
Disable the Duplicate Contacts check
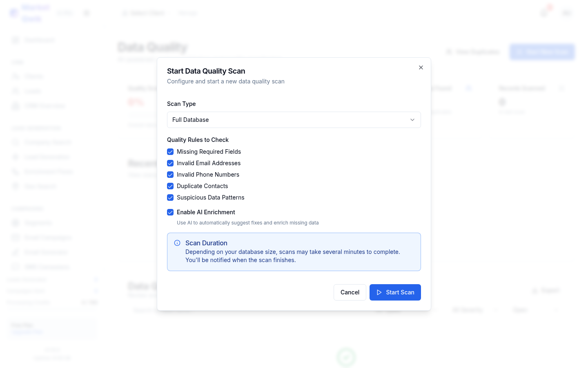(170, 186)
